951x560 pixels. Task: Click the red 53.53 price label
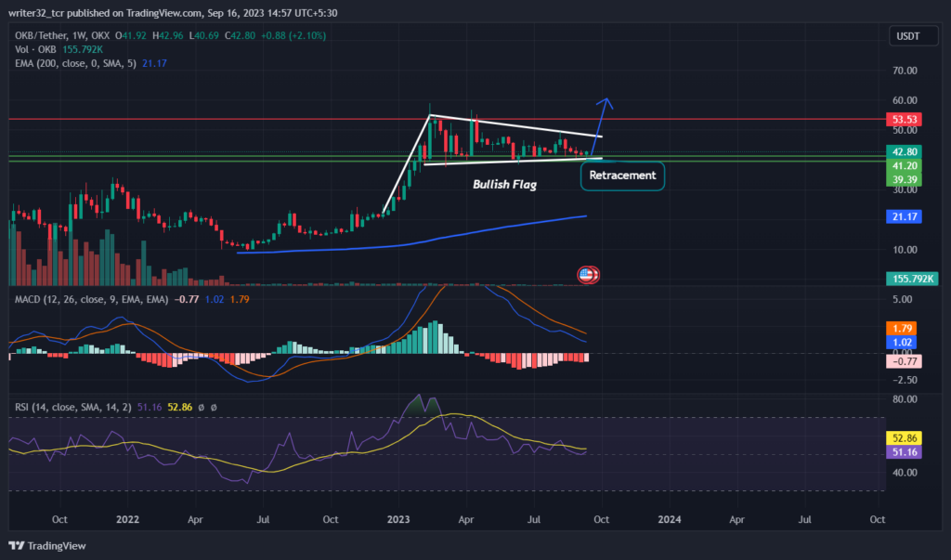click(904, 120)
